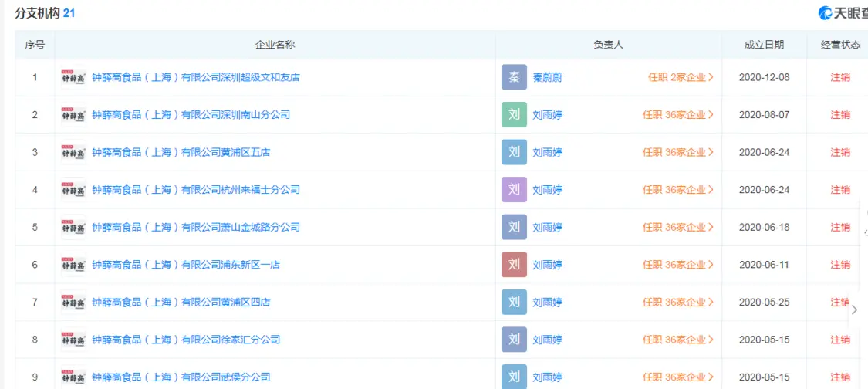Image resolution: width=868 pixels, height=389 pixels.
Task: Click the 秦 avatar badge in row 1
Action: [515, 78]
